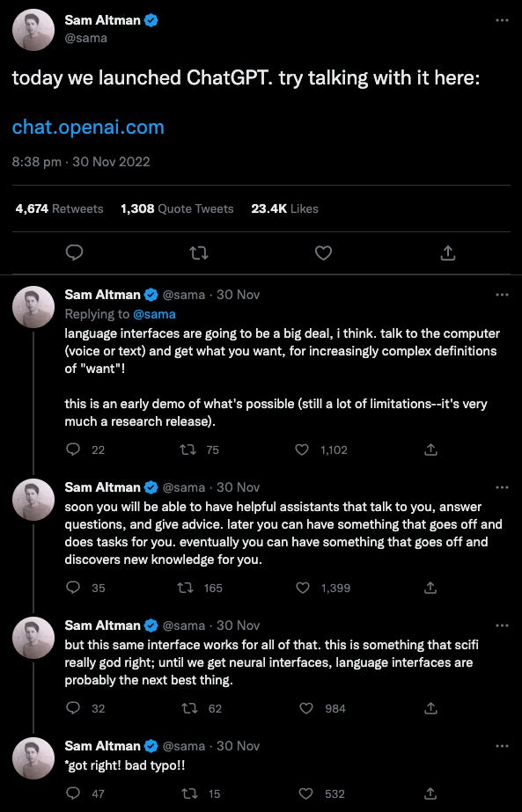View the 1,308 Quote Tweets list
The image size is (522, 812).
177,208
